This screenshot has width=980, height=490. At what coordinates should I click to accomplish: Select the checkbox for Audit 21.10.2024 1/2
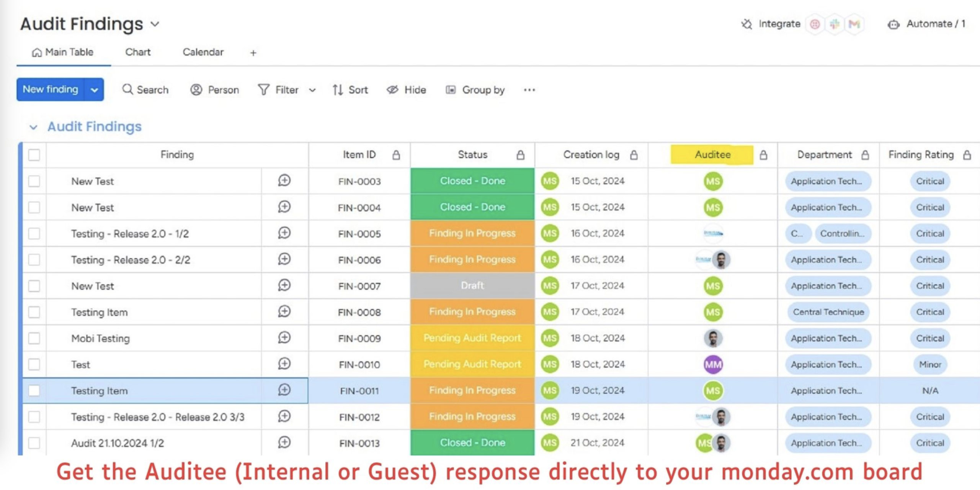point(34,443)
